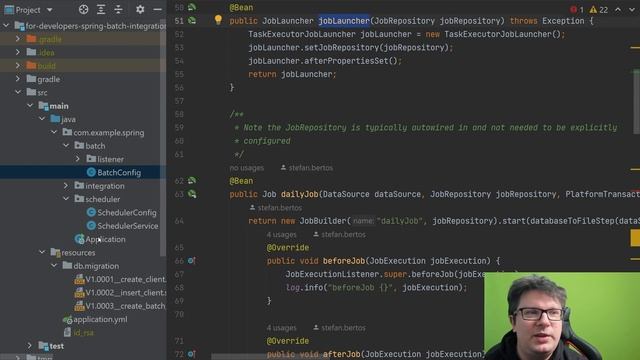
Task: Collapse the db.migration folder
Action: (54, 266)
